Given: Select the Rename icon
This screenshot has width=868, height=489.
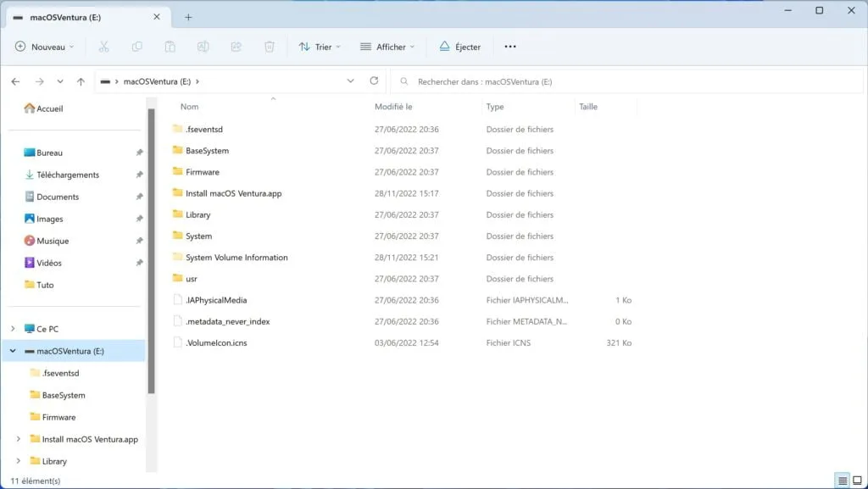Looking at the screenshot, I should click(203, 47).
